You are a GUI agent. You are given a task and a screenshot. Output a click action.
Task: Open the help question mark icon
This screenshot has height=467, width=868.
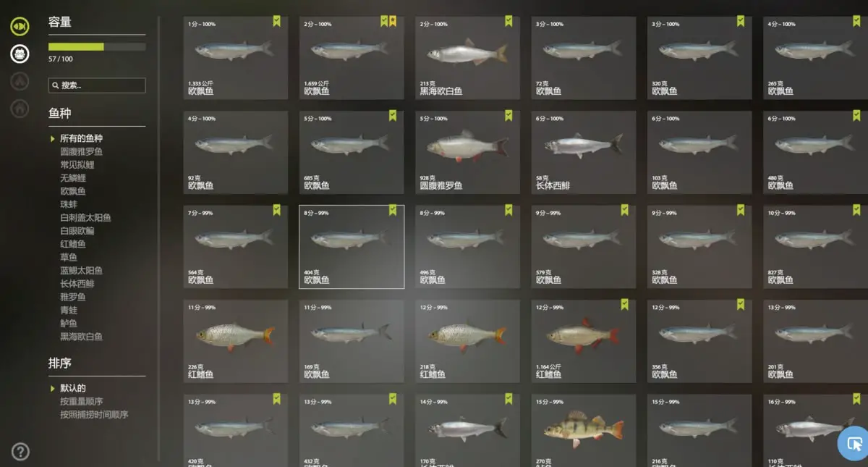coord(20,452)
